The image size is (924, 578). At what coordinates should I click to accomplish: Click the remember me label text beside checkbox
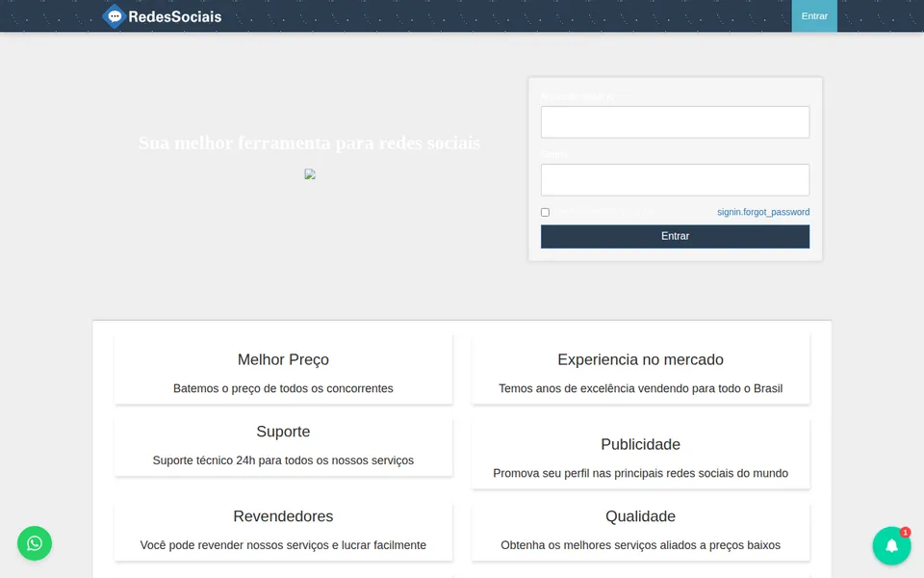tap(603, 212)
